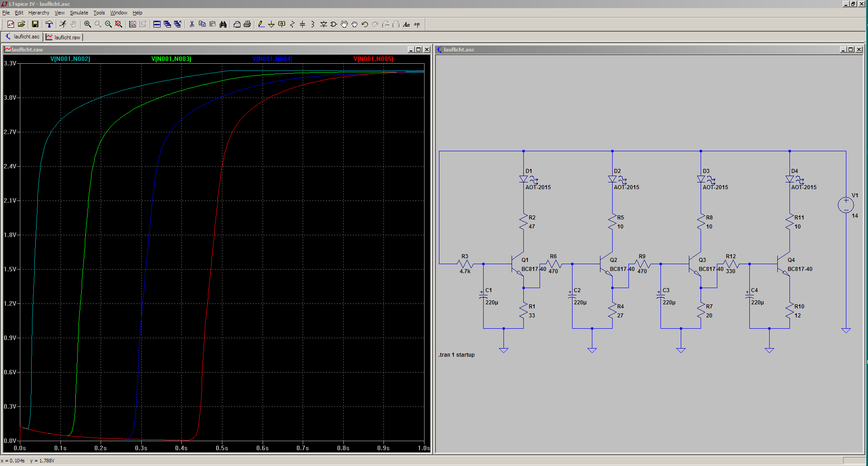
Task: Cascade windows using the toolbar icon
Action: [x=167, y=24]
